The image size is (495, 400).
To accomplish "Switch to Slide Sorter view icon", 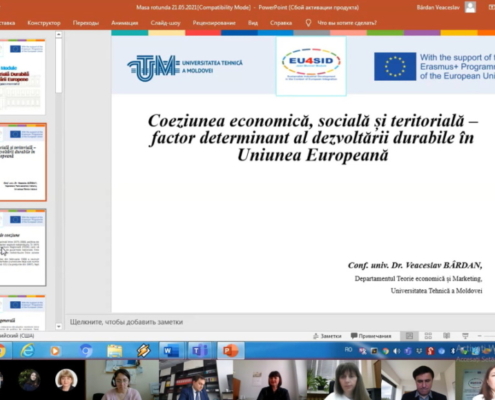I will (x=428, y=336).
